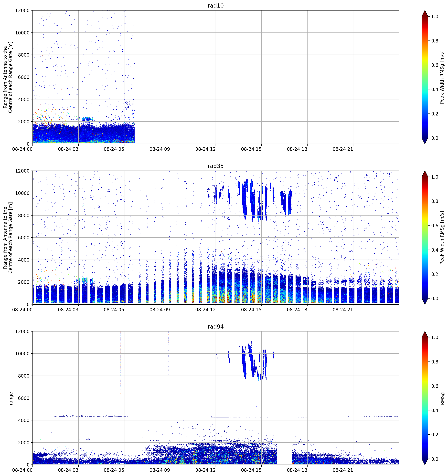Click the 0.0 label on rad10 colorbar
This screenshot has width=448, height=476.
point(435,138)
